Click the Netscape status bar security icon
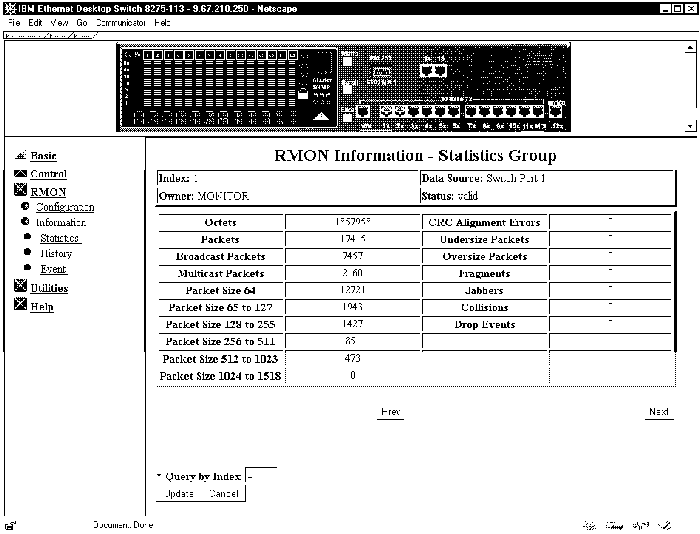 pos(9,525)
